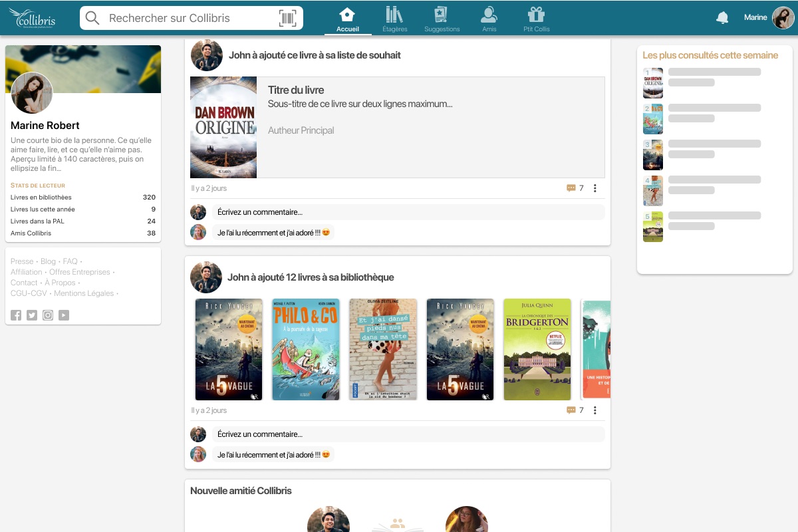Open the number 1 most viewed book
The width and height of the screenshot is (798, 532).
point(653,83)
